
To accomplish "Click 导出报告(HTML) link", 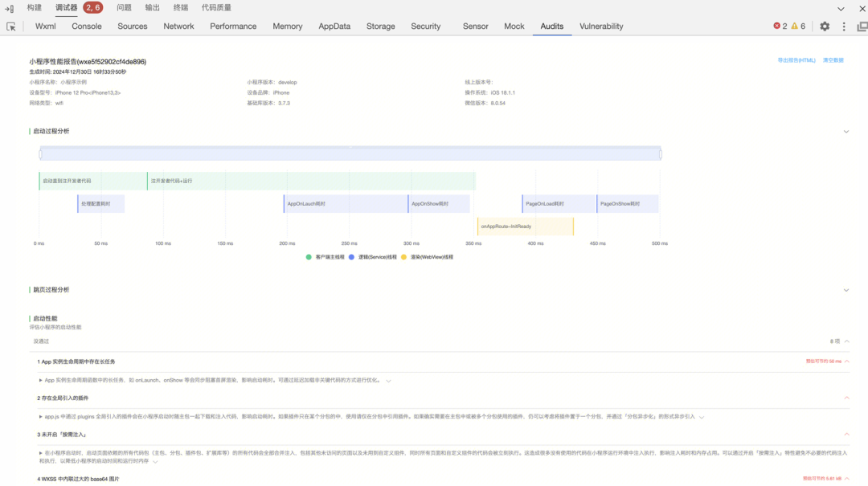I will tap(796, 60).
